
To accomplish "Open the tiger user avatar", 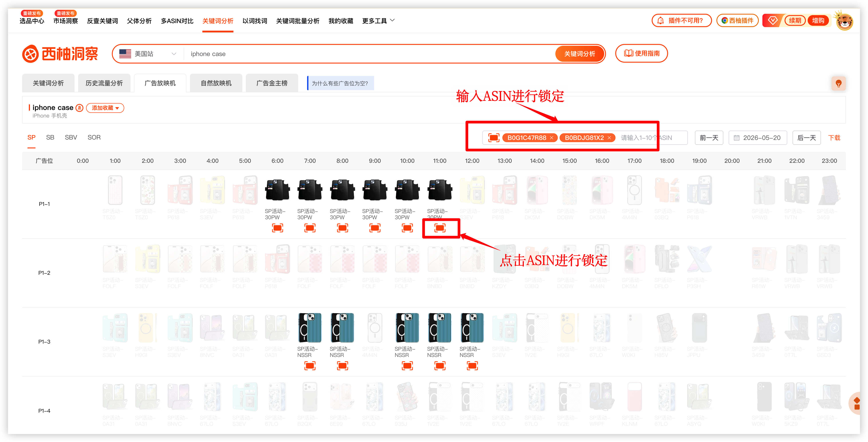I will (844, 21).
